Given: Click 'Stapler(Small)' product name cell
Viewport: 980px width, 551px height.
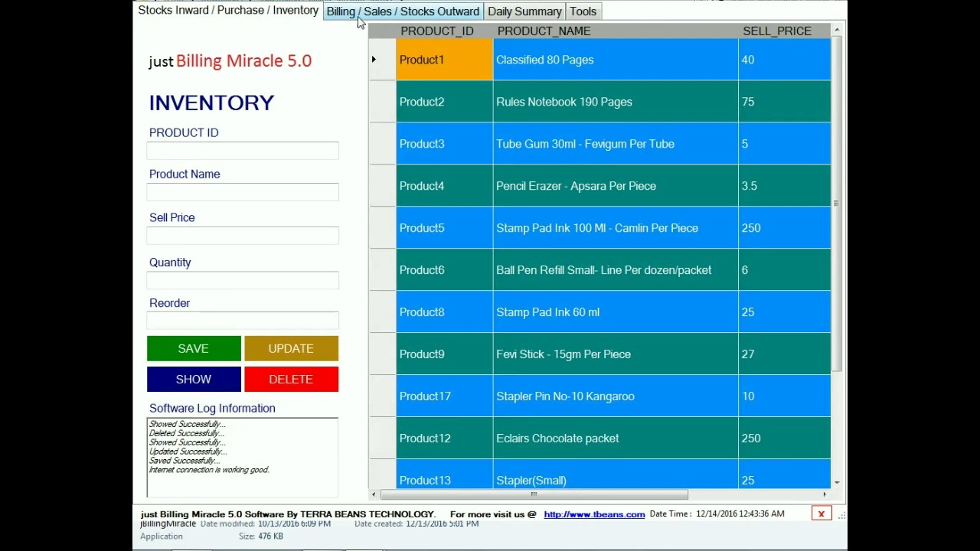Looking at the screenshot, I should (616, 474).
